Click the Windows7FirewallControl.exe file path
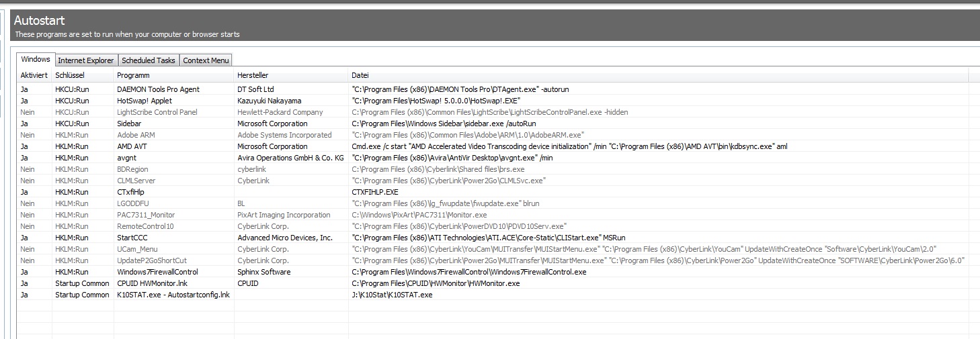 click(x=469, y=272)
